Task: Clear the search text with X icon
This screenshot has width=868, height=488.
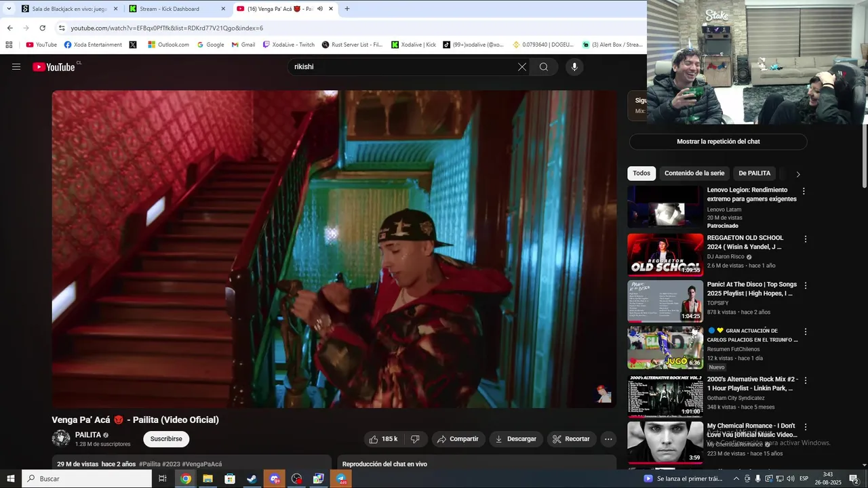Action: coord(522,66)
